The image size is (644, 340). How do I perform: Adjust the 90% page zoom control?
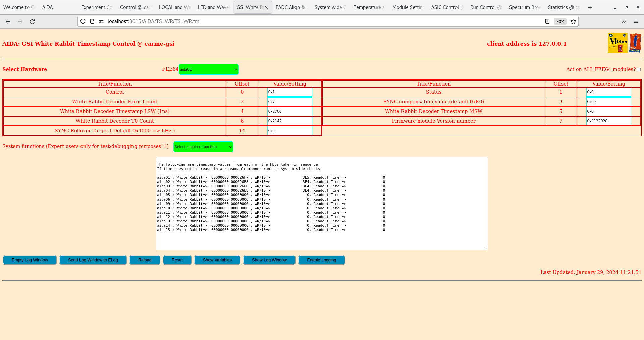[x=560, y=21]
